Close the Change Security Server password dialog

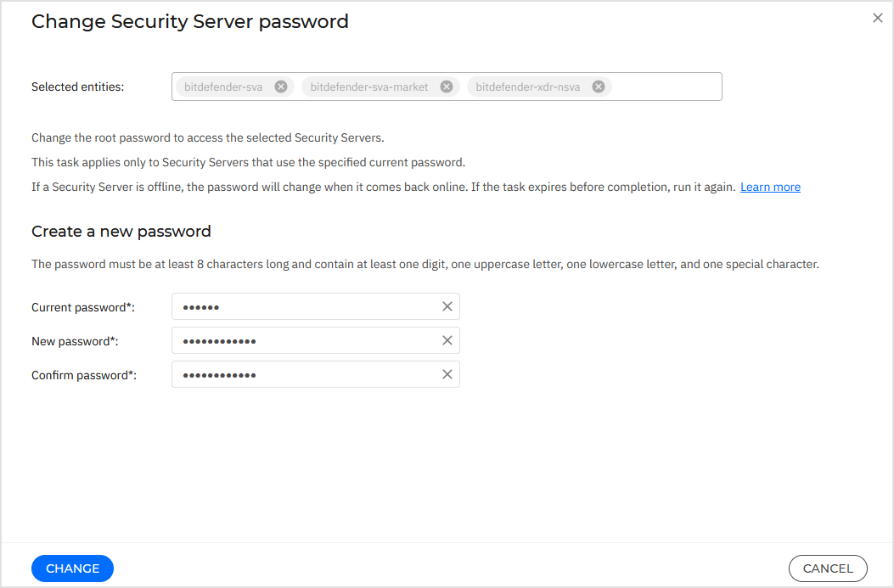click(x=877, y=18)
